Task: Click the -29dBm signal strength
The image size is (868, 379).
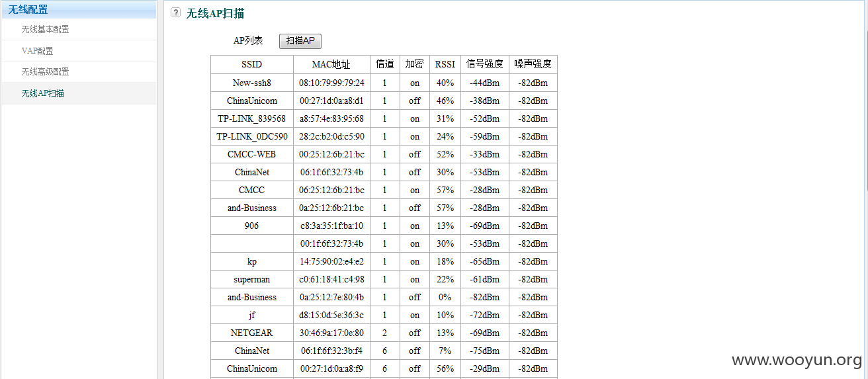Action: pyautogui.click(x=485, y=368)
